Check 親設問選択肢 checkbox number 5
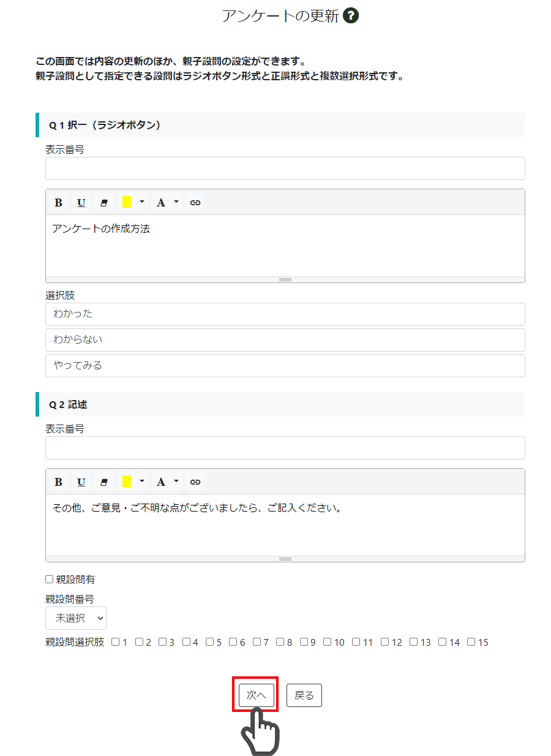 209,642
